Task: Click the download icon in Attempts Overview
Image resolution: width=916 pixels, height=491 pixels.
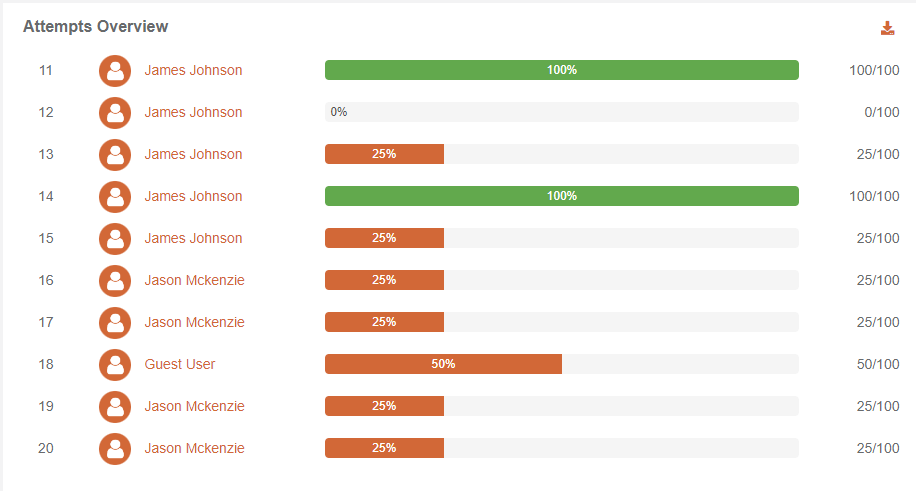Action: pyautogui.click(x=887, y=28)
